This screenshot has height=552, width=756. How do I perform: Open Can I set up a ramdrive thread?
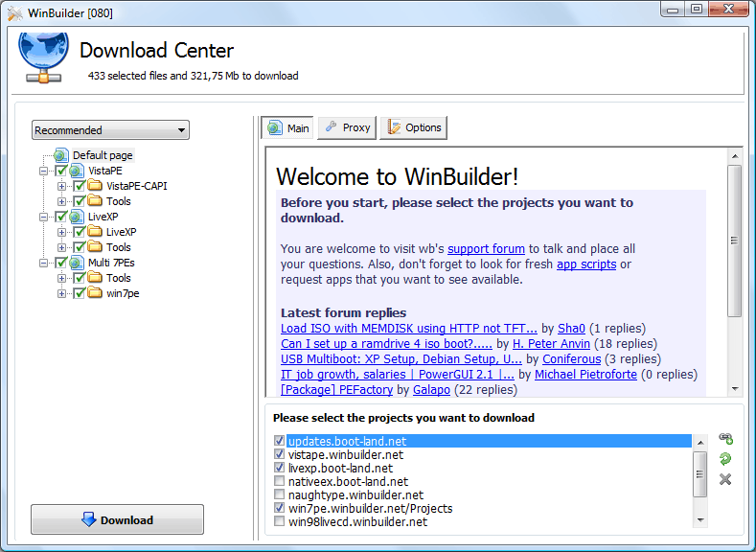coord(386,344)
